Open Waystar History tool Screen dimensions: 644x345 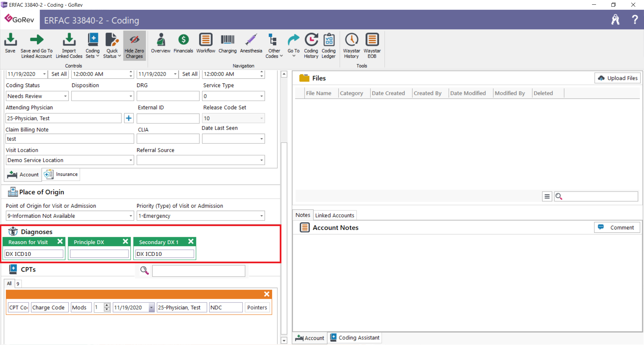352,46
